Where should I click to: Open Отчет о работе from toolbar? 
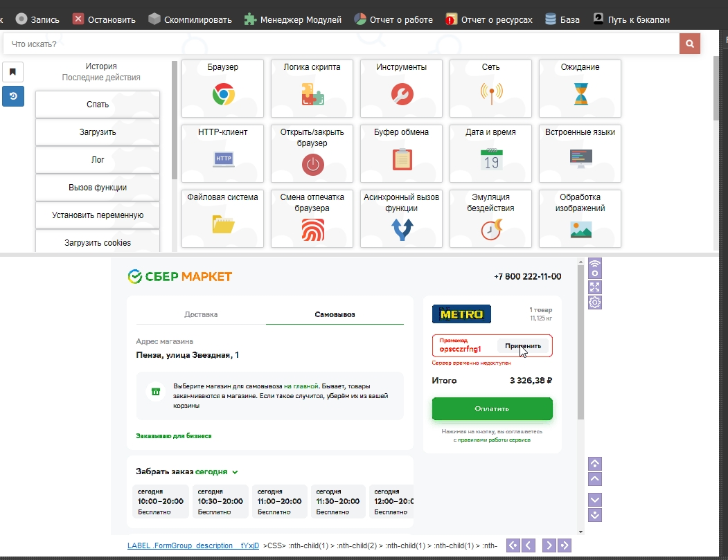point(393,19)
